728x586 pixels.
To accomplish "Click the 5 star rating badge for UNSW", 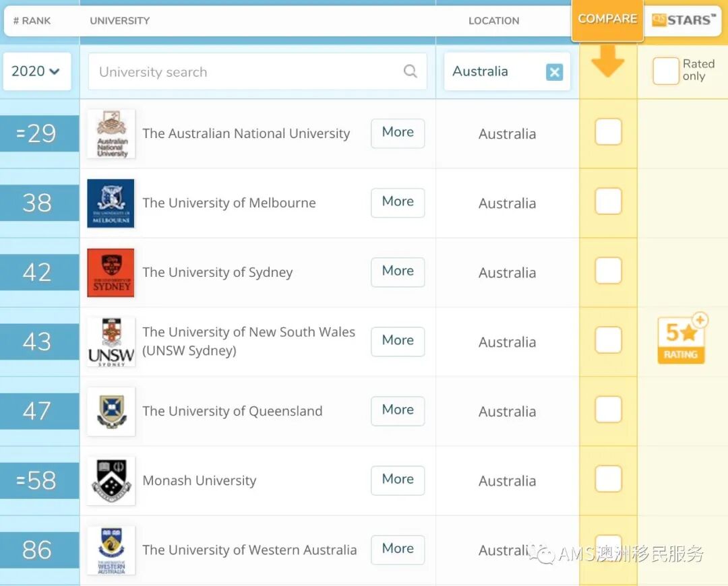I will point(681,339).
